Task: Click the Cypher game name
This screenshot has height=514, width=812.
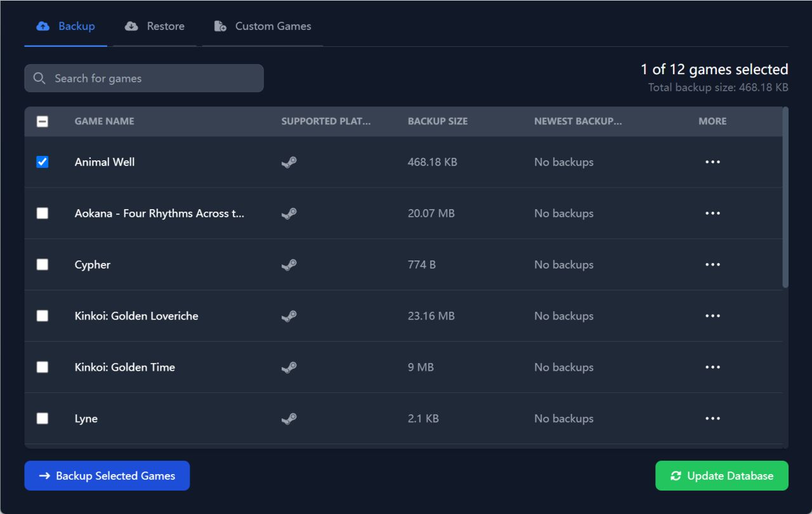Action: (93, 265)
